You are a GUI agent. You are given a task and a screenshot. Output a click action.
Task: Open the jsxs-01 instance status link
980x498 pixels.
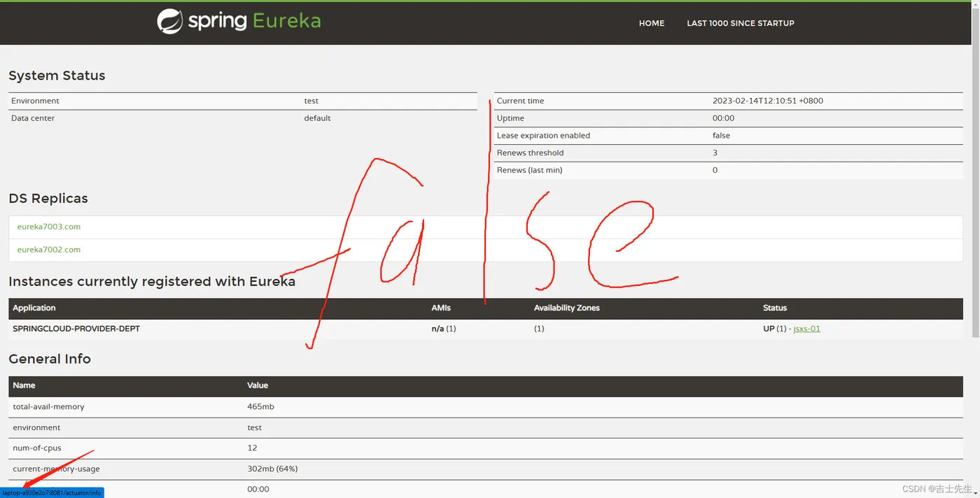pos(806,329)
